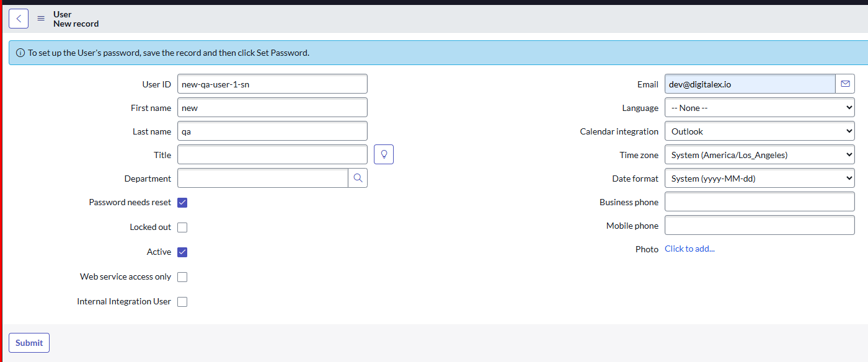Click the back arrow button

19,19
